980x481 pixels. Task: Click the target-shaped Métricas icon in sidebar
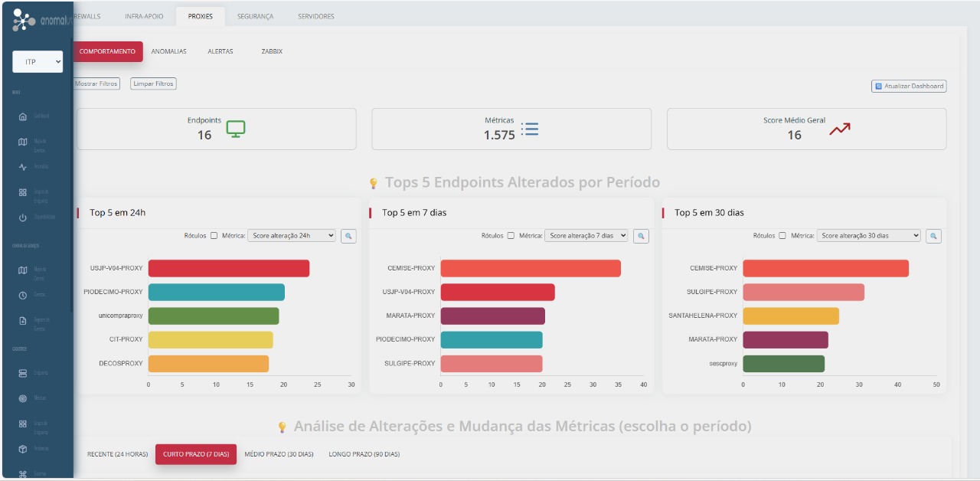[x=23, y=398]
